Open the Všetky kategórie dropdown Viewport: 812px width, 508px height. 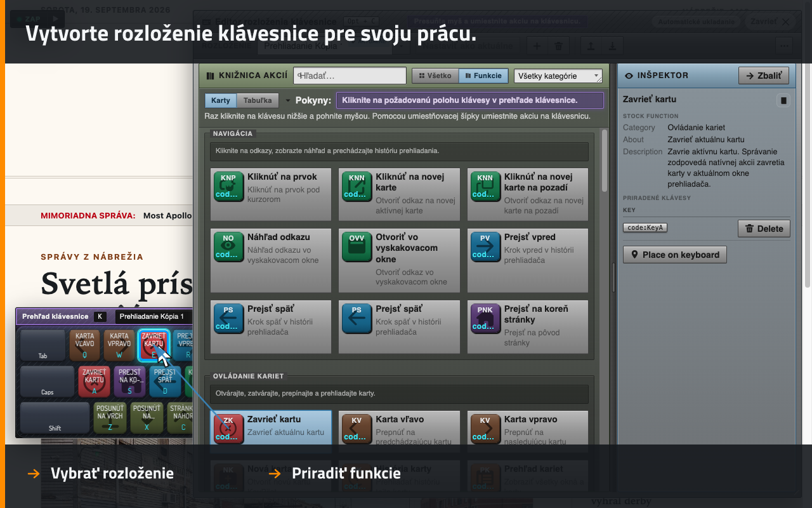point(558,76)
